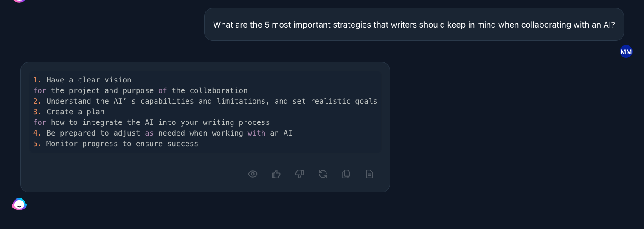
Task: Click the user question message bubble
Action: [x=414, y=25]
